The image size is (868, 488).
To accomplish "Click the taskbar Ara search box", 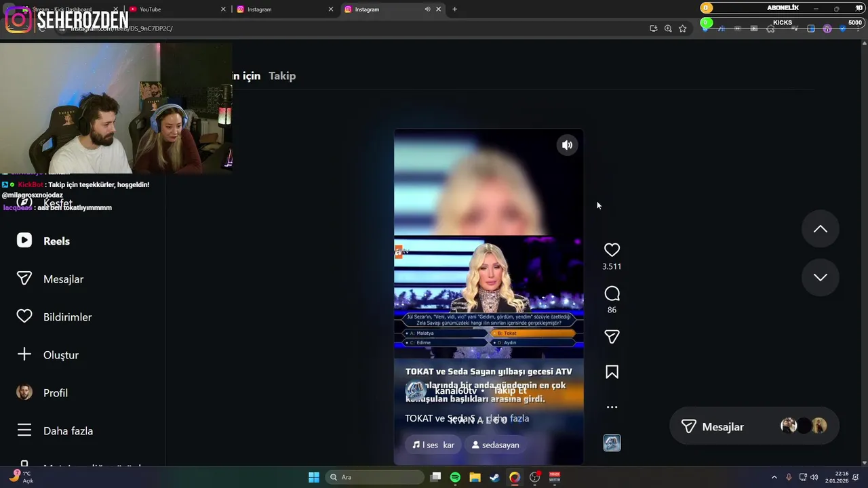I will [374, 477].
